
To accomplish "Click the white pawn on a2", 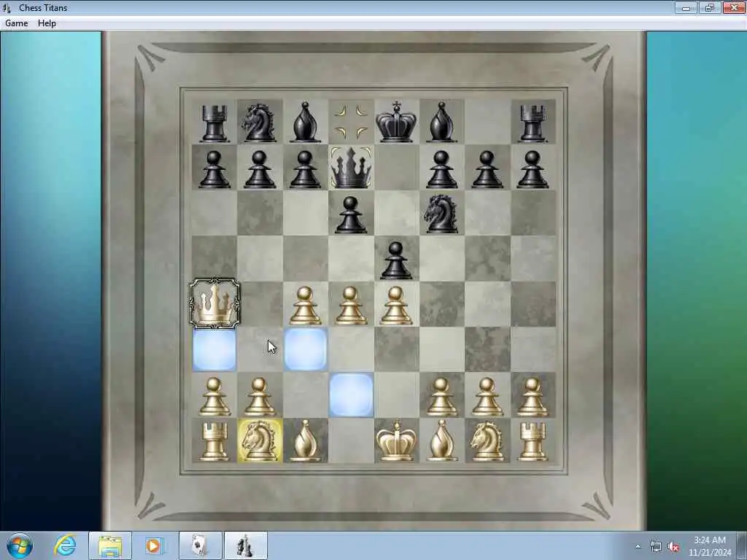I will tap(214, 397).
